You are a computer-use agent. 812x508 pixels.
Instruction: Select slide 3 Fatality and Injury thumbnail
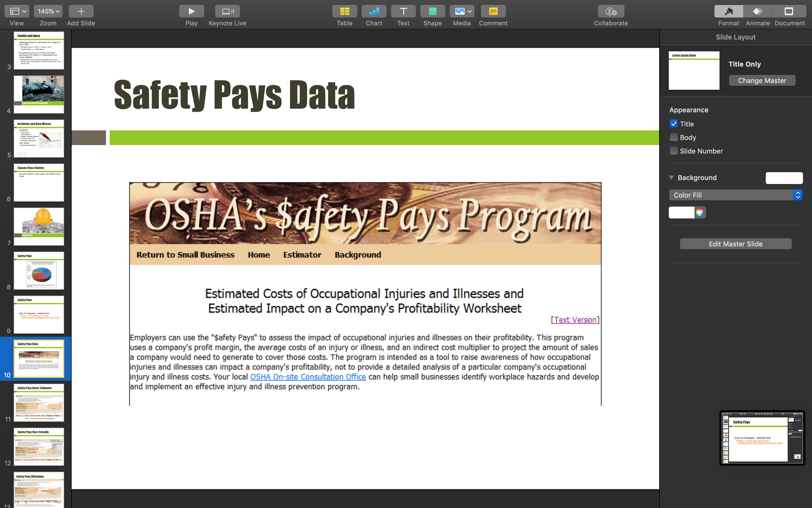click(x=39, y=51)
